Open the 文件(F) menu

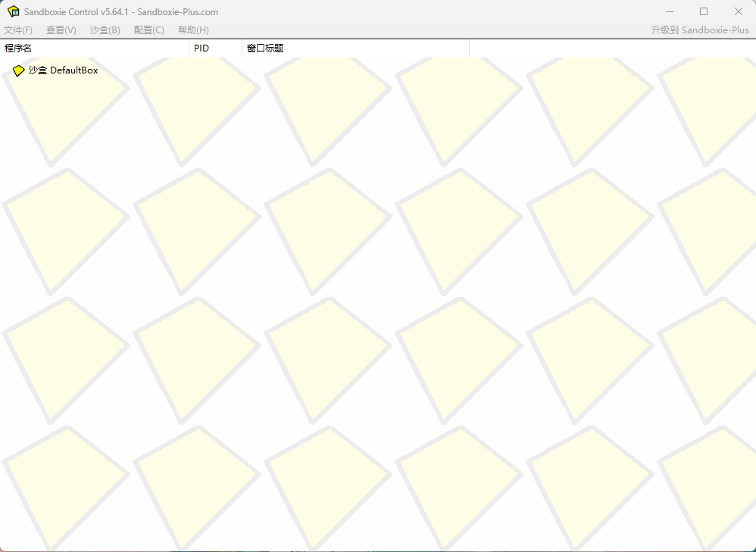pos(18,30)
